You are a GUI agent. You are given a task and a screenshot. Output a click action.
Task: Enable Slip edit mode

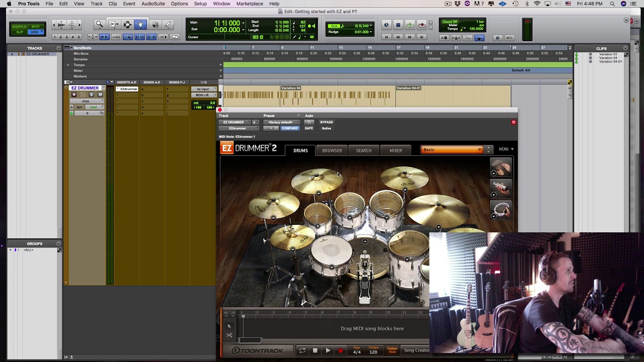click(x=20, y=32)
